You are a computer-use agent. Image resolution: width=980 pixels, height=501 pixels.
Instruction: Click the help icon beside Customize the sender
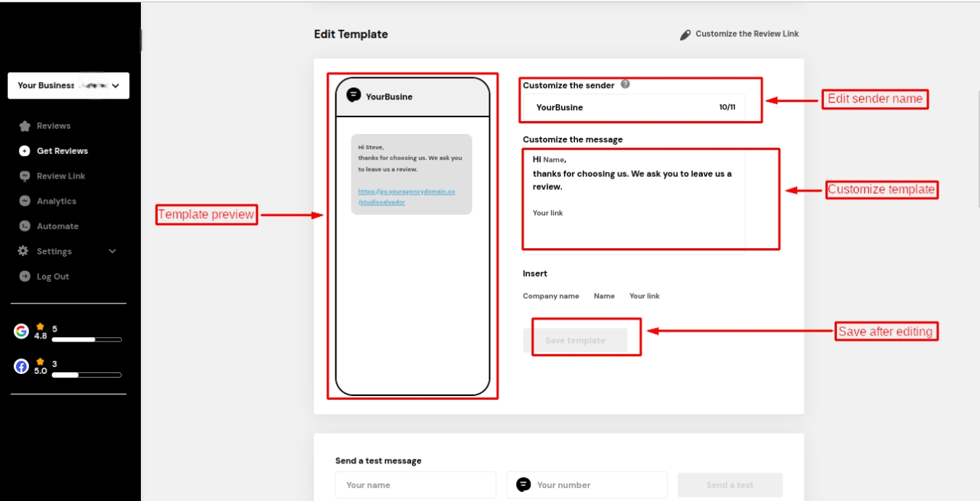(625, 85)
